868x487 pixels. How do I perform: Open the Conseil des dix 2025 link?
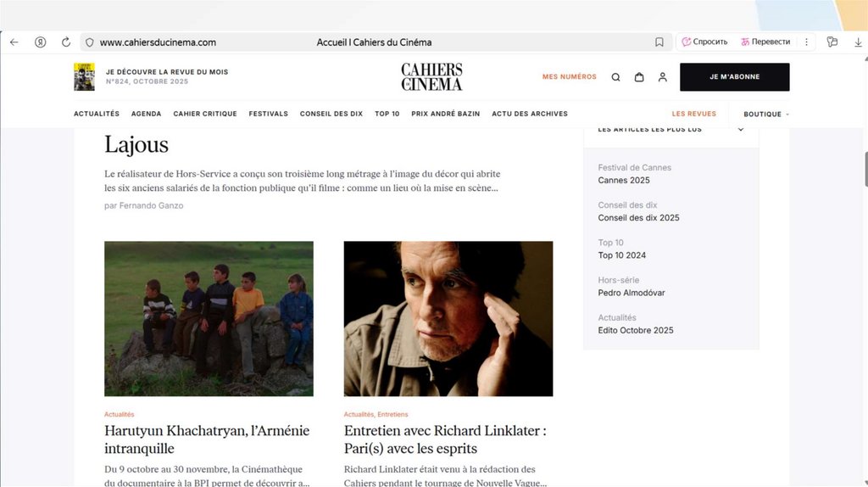tap(638, 218)
